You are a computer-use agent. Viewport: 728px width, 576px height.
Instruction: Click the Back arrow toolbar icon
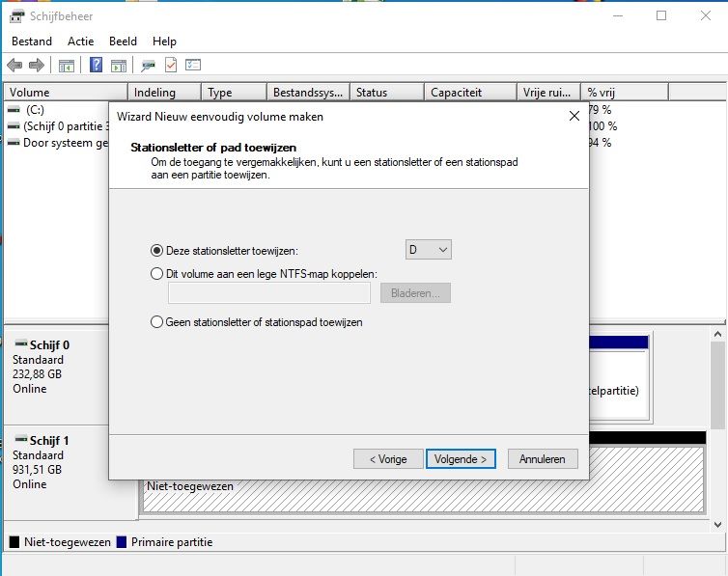click(x=14, y=65)
